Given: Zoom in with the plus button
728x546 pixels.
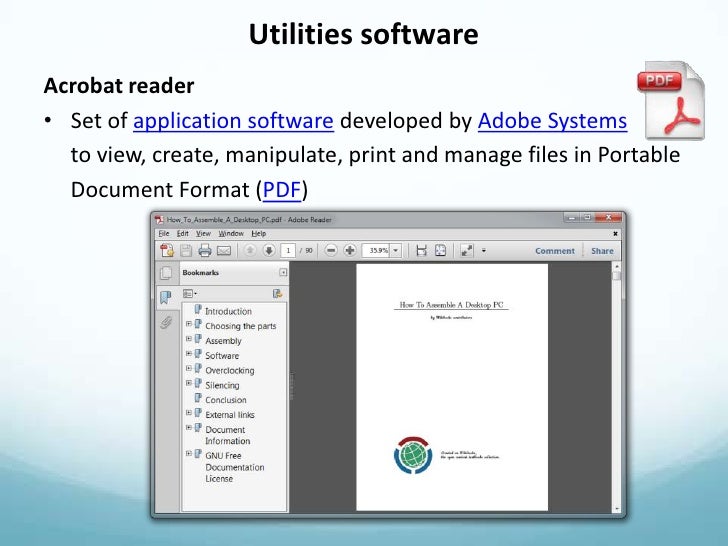Looking at the screenshot, I should [x=350, y=251].
